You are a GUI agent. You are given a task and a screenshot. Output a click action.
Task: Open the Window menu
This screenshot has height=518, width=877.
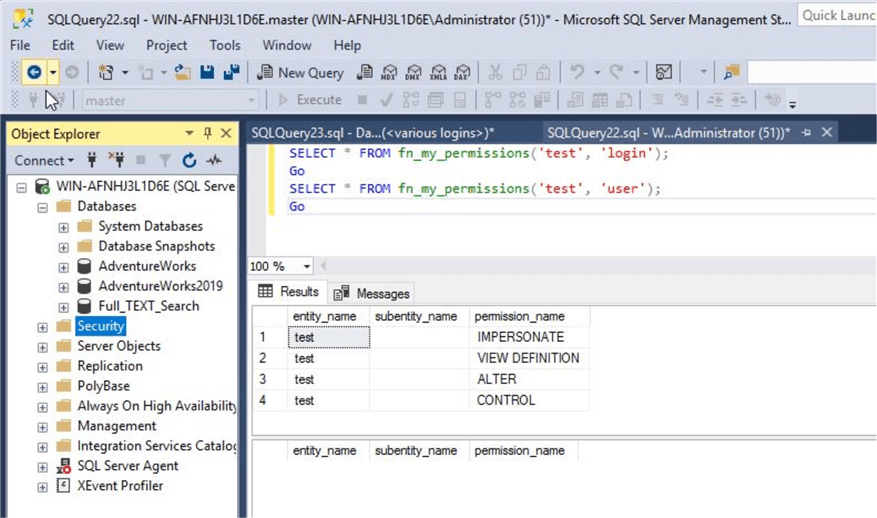tap(287, 45)
